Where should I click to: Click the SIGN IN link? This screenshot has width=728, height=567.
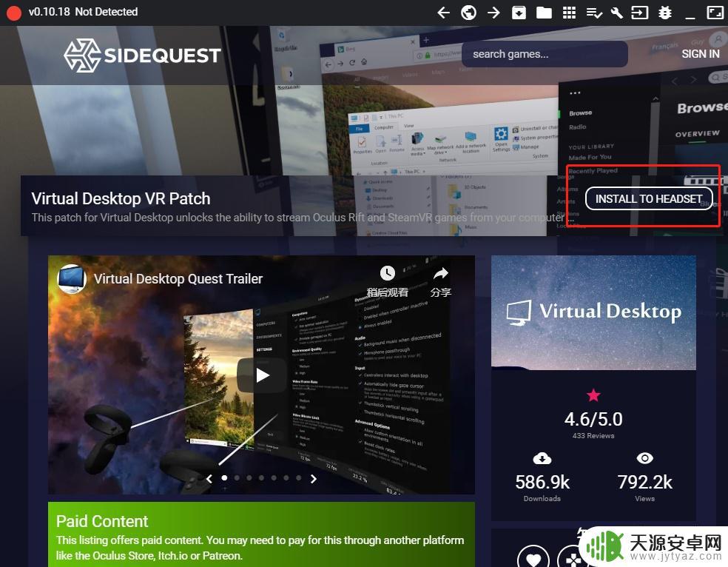pyautogui.click(x=700, y=54)
